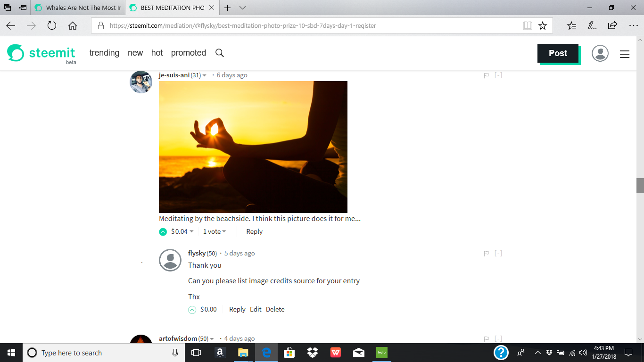
Task: Upvote the je-suis-ani comment
Action: tap(162, 231)
